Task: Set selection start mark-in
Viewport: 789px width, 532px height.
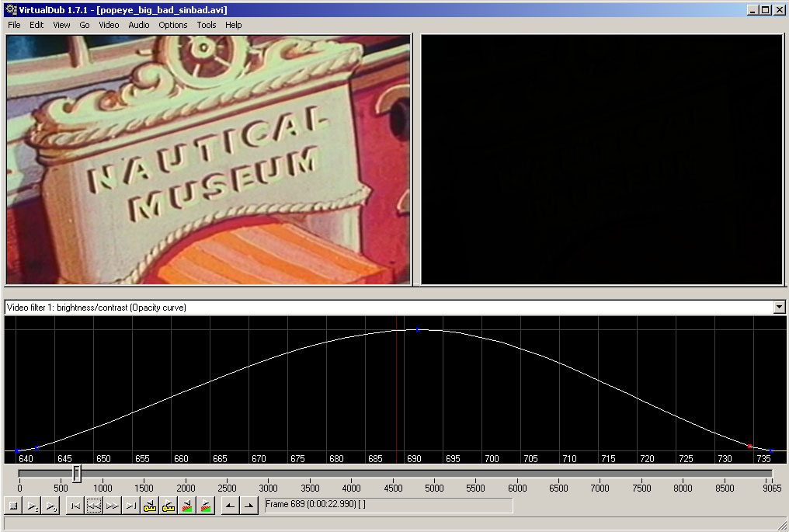Action: tap(230, 506)
